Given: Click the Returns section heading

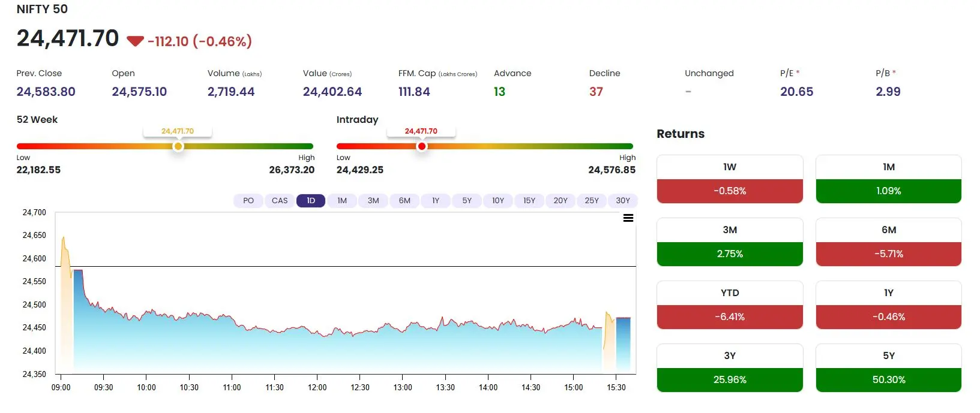Looking at the screenshot, I should pyautogui.click(x=681, y=134).
